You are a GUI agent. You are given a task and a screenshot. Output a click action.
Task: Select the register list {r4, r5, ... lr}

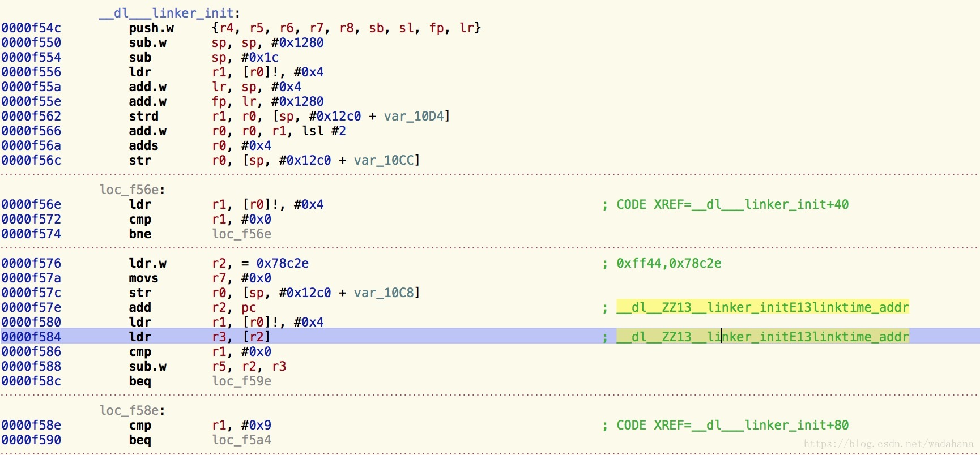346,28
